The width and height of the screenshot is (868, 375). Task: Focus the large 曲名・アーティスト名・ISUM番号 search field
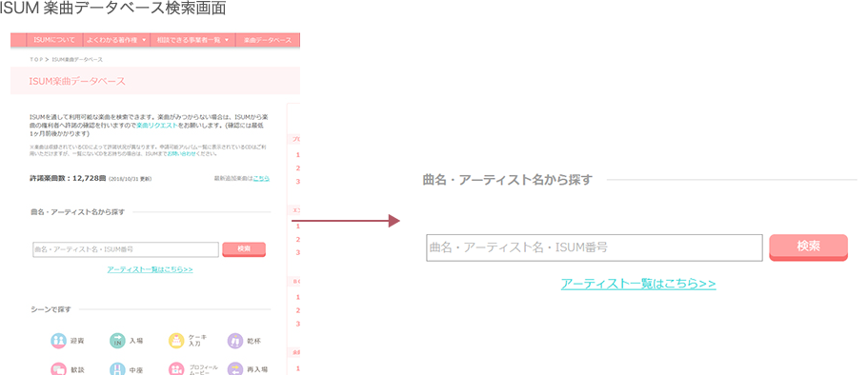[595, 247]
